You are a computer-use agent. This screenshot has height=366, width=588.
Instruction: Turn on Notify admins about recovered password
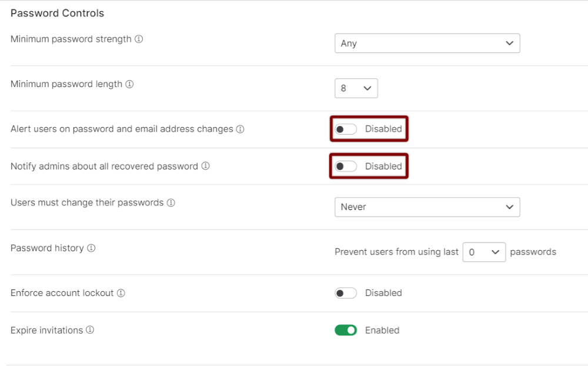coord(346,167)
